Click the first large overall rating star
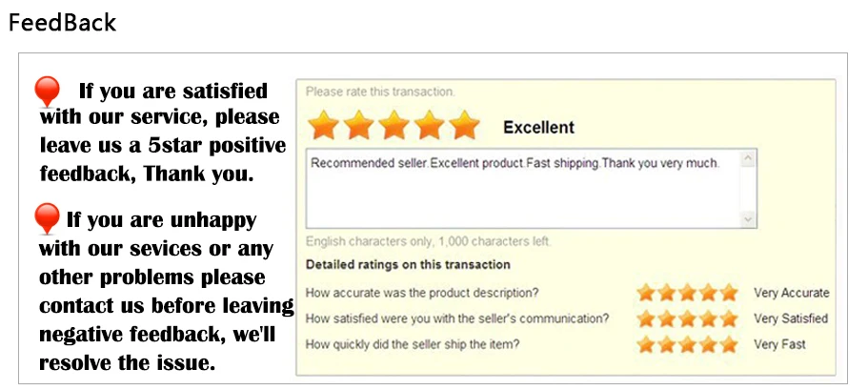868x390 pixels. 324,125
